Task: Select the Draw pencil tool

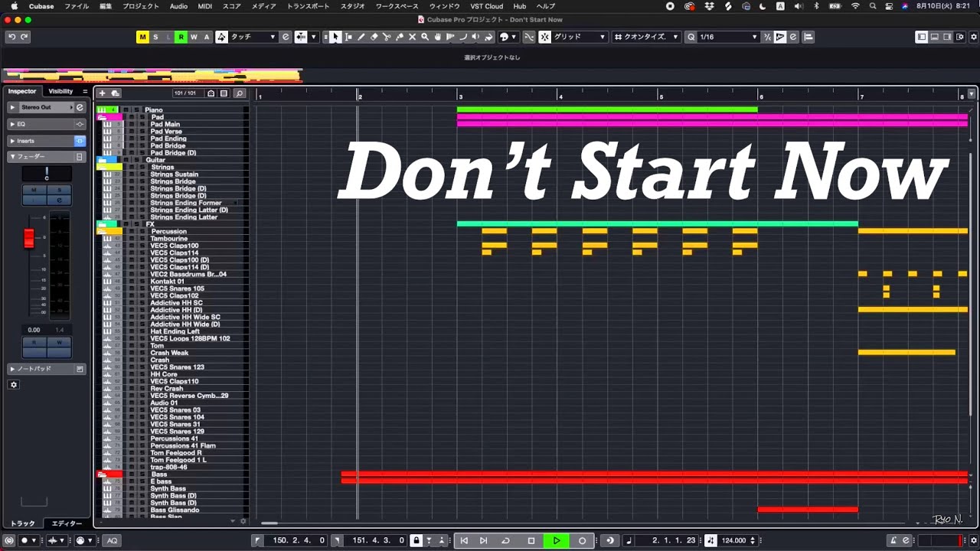Action: tap(361, 37)
